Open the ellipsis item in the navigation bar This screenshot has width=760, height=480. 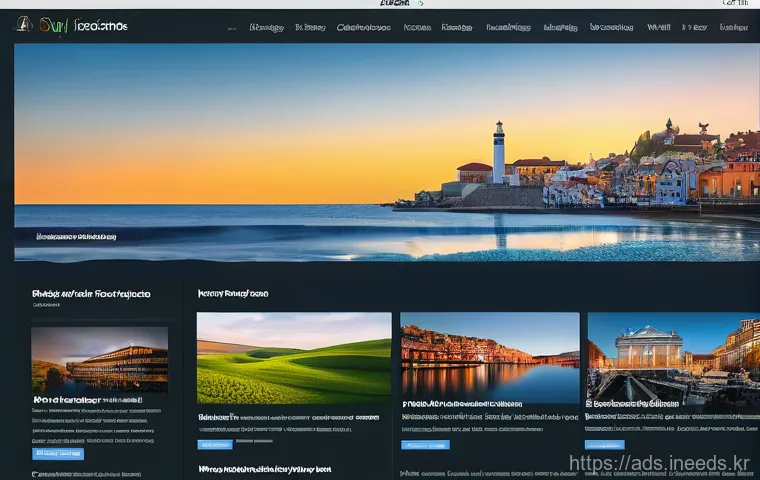click(232, 28)
